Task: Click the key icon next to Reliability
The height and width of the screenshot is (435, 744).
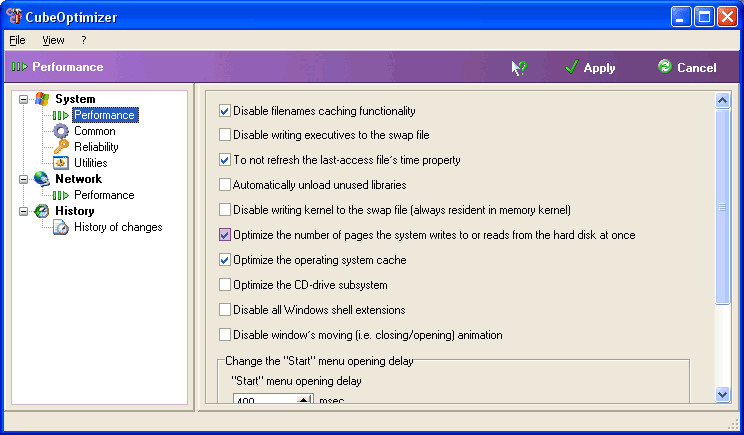Action: click(x=61, y=147)
